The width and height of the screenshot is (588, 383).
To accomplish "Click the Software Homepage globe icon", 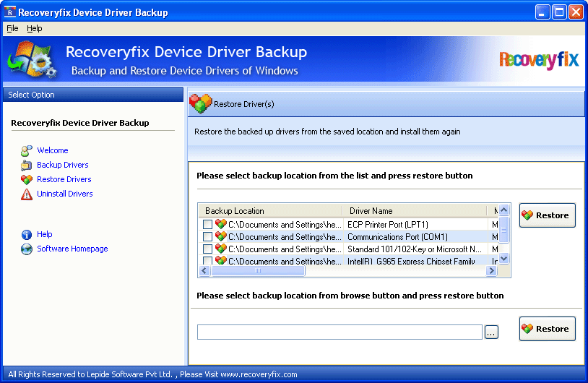I will (26, 249).
